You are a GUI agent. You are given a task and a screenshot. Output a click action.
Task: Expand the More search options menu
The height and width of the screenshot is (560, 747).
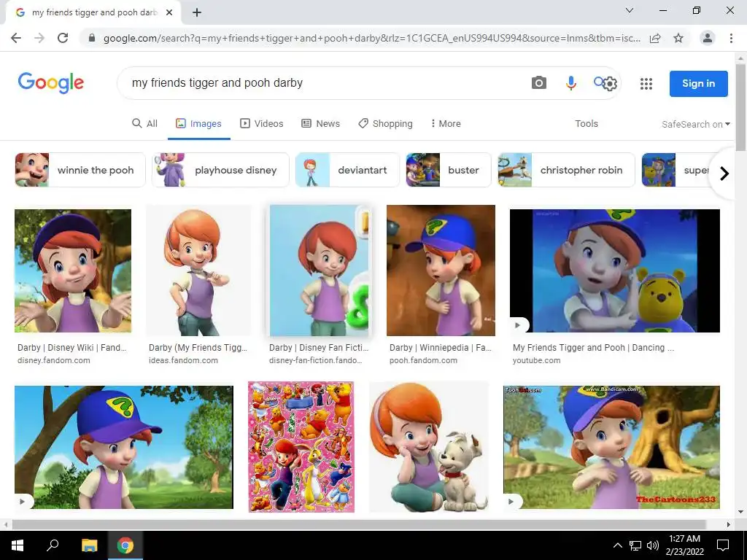tap(446, 124)
